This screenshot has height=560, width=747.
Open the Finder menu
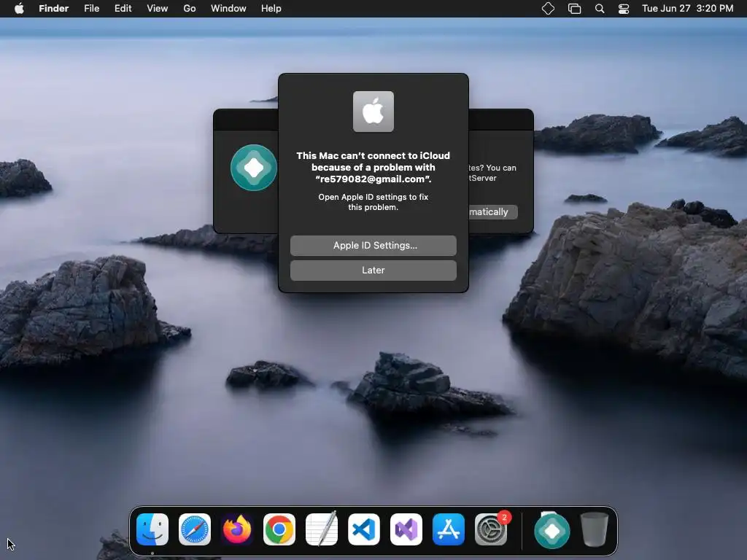pyautogui.click(x=54, y=9)
